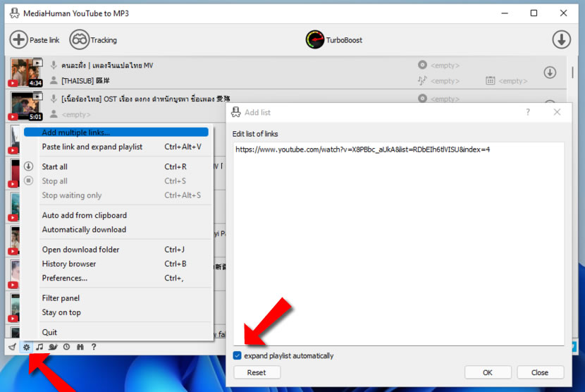
Task: Click the question mark icon in the bottom bar
Action: pyautogui.click(x=94, y=347)
